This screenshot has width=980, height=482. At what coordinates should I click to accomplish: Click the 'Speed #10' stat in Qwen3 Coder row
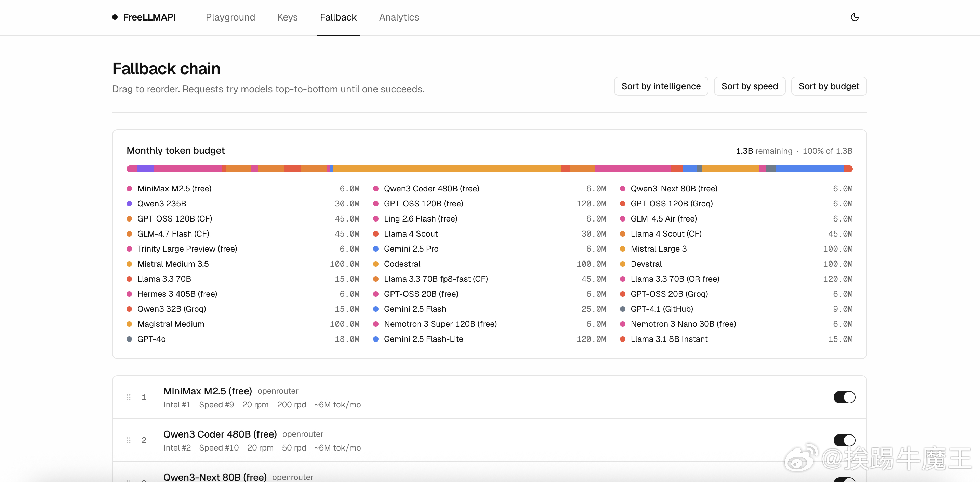(219, 448)
